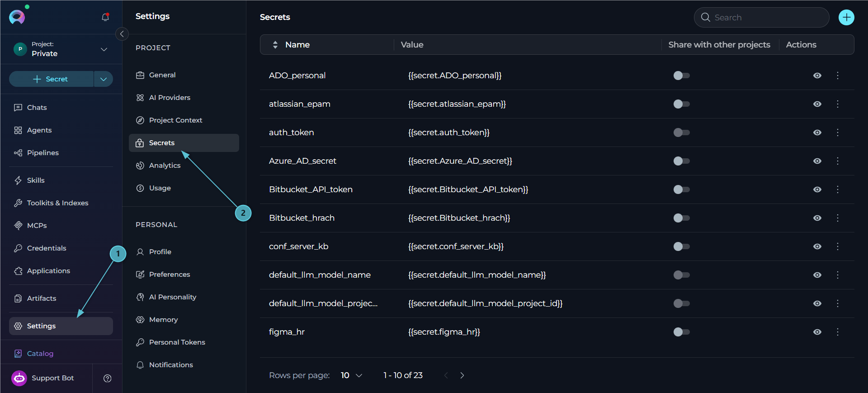
Task: Click the + Secret button
Action: [x=51, y=79]
